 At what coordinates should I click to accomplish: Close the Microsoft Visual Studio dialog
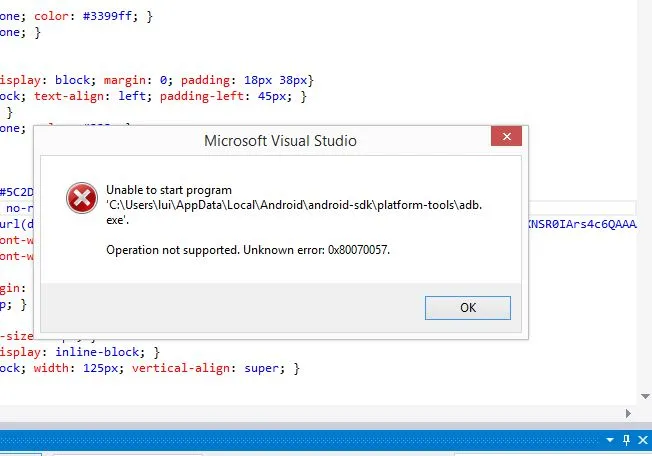tap(506, 136)
